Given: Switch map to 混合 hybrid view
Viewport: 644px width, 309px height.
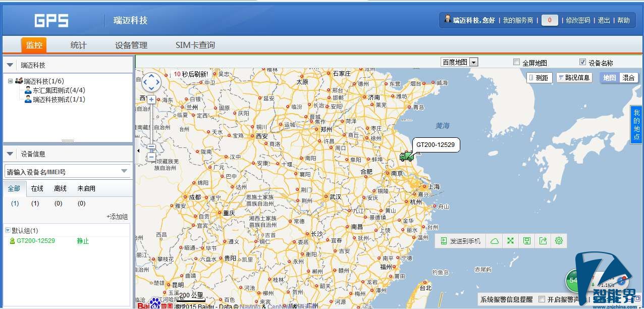Looking at the screenshot, I should click(629, 78).
